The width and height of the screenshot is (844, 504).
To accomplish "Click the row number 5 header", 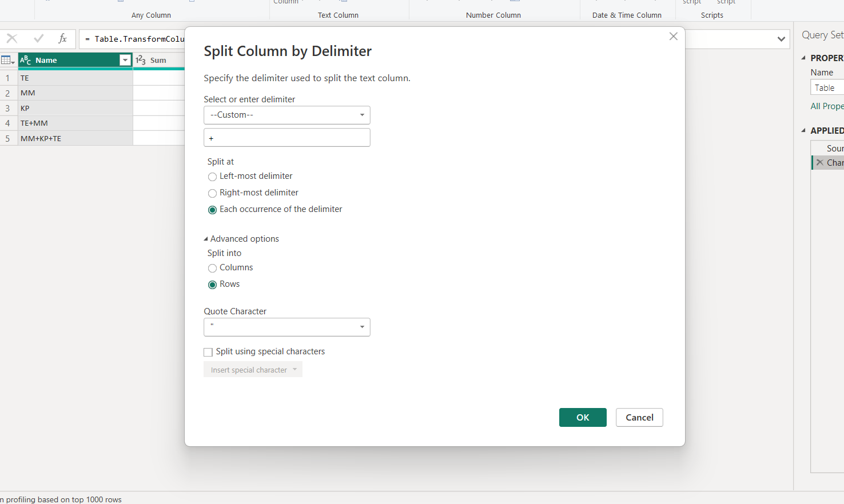I will (x=8, y=138).
